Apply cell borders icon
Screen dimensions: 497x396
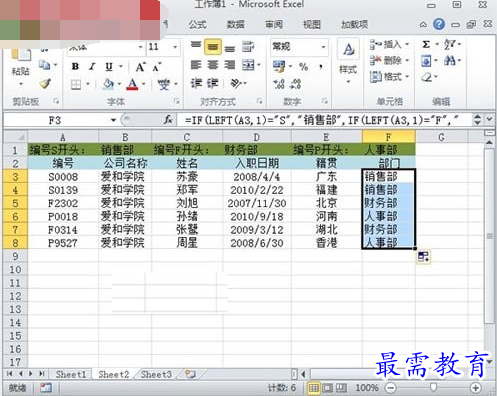point(76,85)
